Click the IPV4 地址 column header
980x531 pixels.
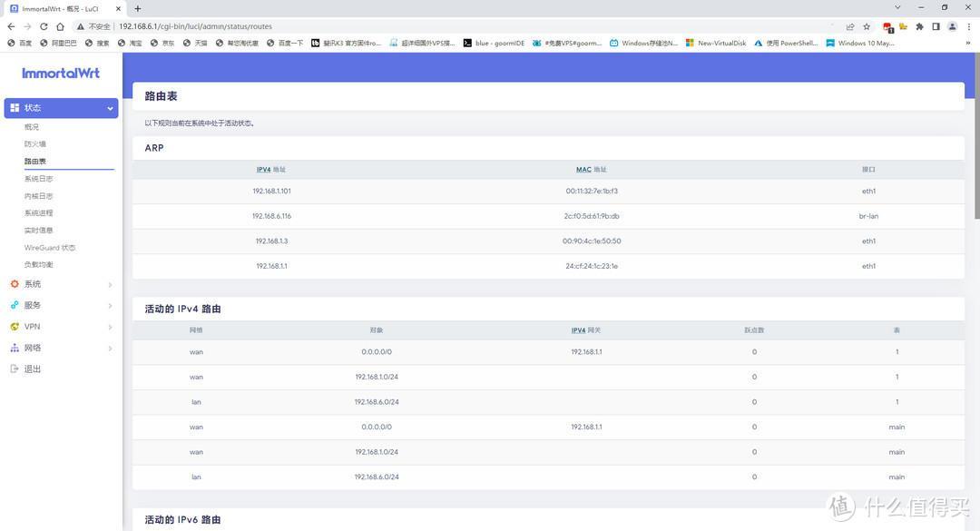[271, 170]
